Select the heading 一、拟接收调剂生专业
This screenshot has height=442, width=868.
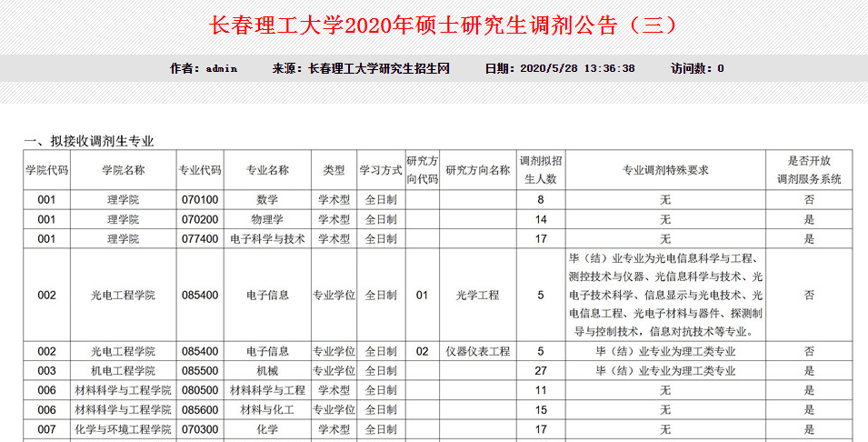click(x=88, y=141)
